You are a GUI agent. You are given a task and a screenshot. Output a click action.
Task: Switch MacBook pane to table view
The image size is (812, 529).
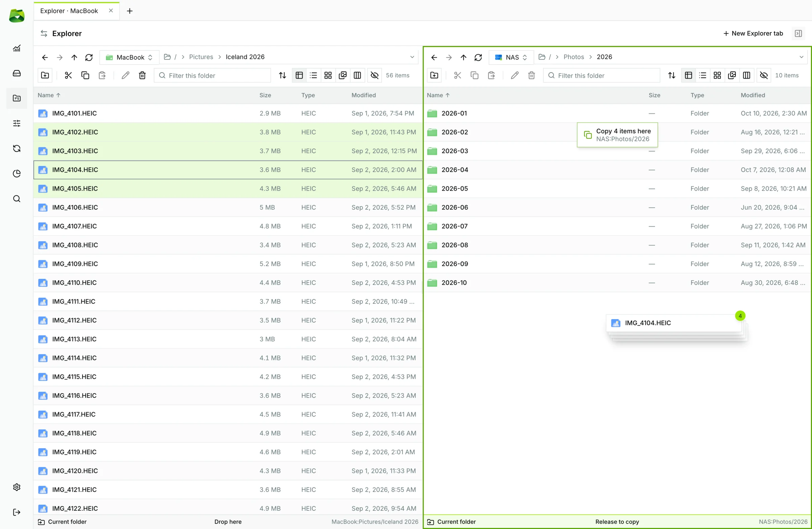(x=299, y=75)
